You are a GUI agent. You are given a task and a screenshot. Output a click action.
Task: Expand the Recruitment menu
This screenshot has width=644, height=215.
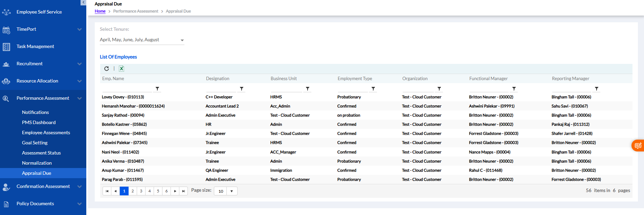(80, 64)
